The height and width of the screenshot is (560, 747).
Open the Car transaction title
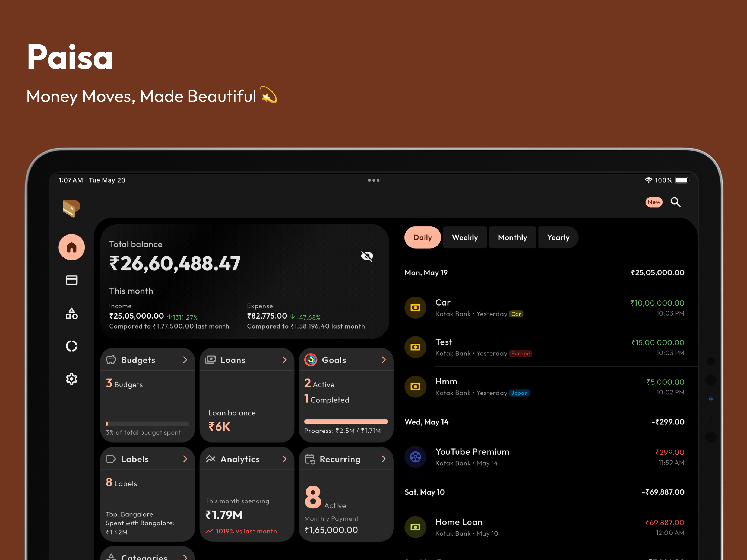pos(443,303)
